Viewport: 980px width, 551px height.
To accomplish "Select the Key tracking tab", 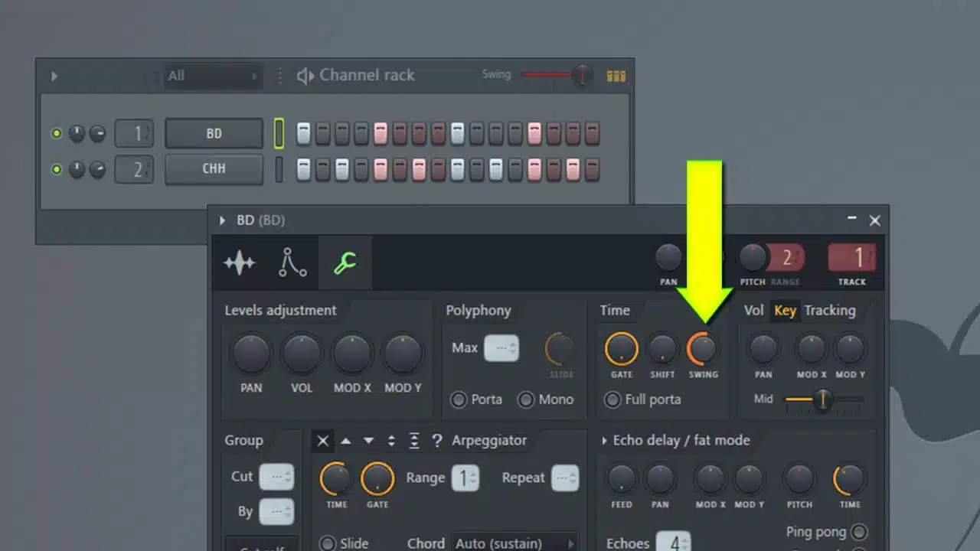I will [x=785, y=310].
